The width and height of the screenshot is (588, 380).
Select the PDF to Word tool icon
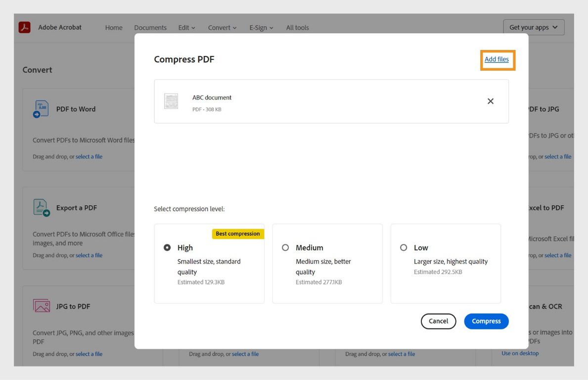41,108
